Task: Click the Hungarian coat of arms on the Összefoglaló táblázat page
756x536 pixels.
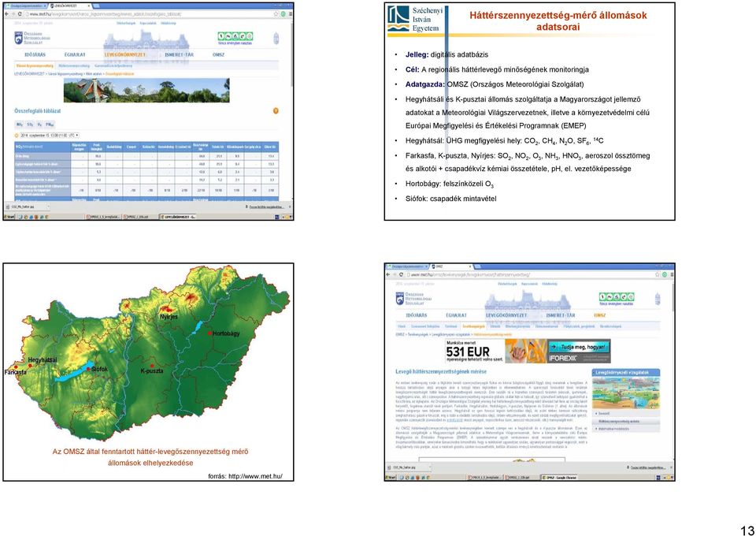Action: 276,38
